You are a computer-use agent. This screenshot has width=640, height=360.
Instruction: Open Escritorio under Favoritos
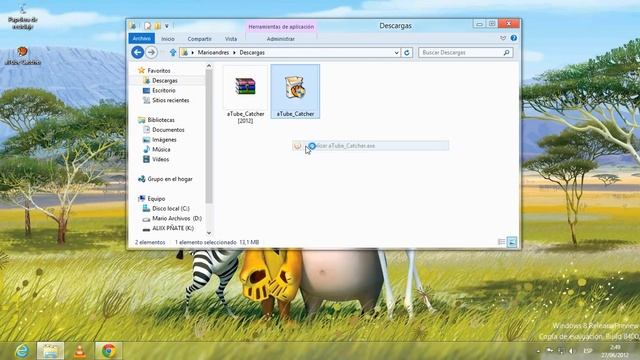164,90
